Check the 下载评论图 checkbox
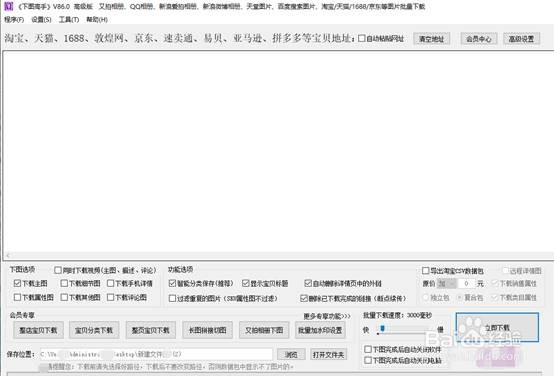The width and height of the screenshot is (554, 376). [111, 297]
